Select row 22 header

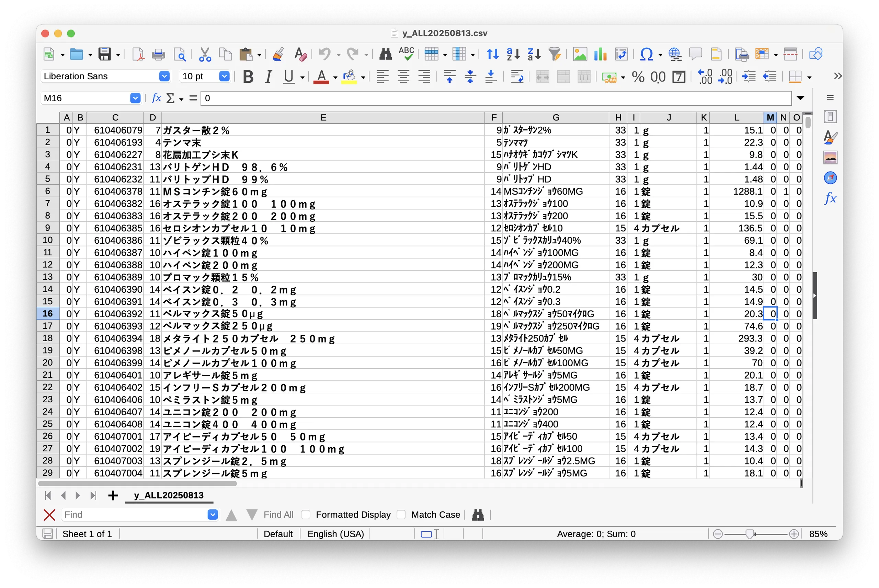tap(48, 387)
